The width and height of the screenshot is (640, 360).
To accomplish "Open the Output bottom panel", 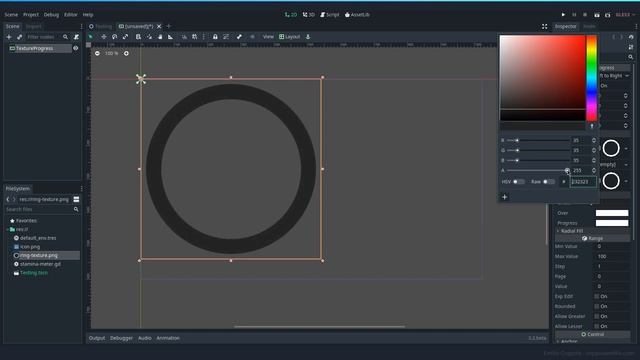I will tap(97, 338).
